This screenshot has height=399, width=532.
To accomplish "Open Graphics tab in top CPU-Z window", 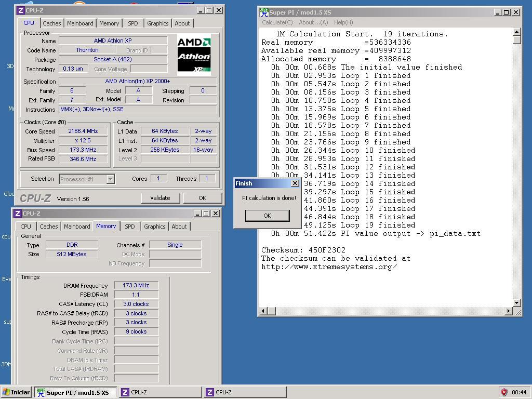I will pos(157,23).
